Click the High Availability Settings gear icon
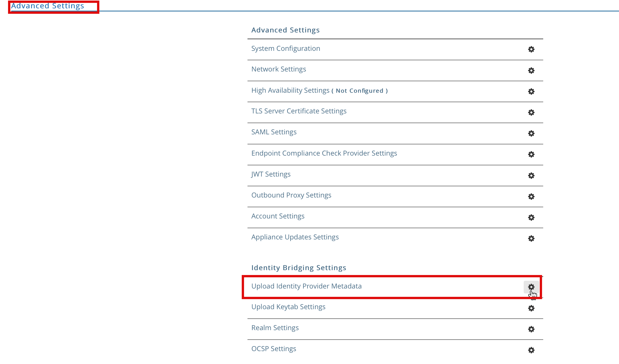 [x=531, y=91]
